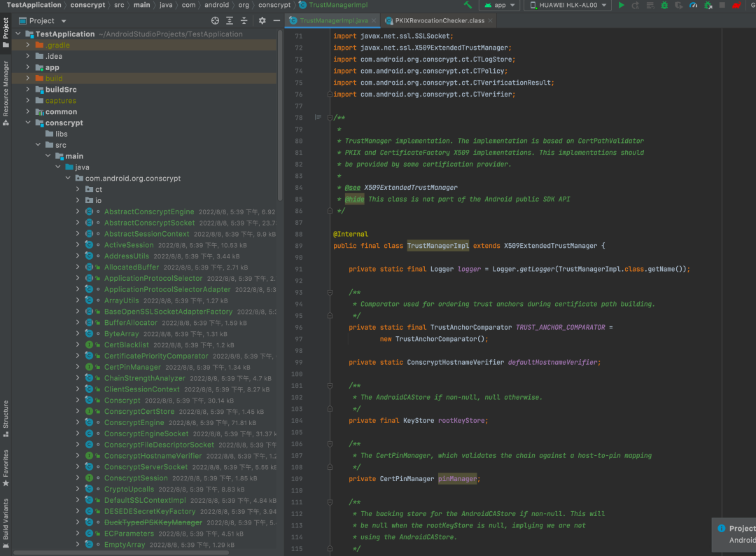The image size is (756, 556).
Task: Click the @see link in the Javadoc
Action: tap(352, 188)
